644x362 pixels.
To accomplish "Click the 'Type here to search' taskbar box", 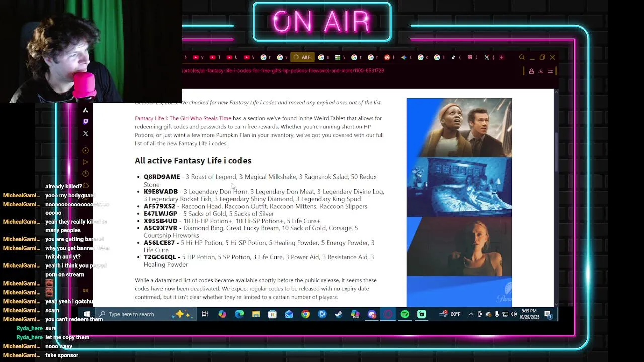I will coord(145,314).
